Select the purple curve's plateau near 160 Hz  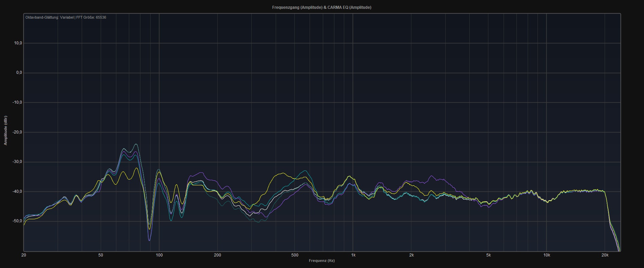click(201, 173)
